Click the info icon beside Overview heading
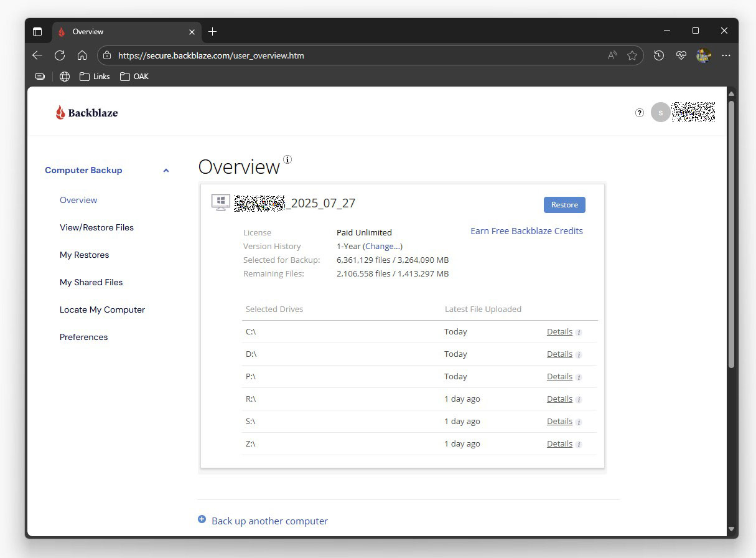Screen dimensions: 756x558 click(x=287, y=159)
